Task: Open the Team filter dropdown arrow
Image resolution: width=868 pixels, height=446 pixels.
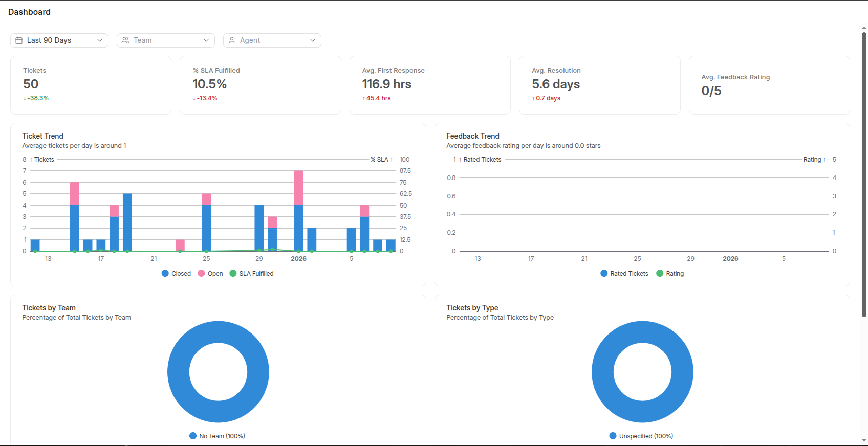Action: 206,40
